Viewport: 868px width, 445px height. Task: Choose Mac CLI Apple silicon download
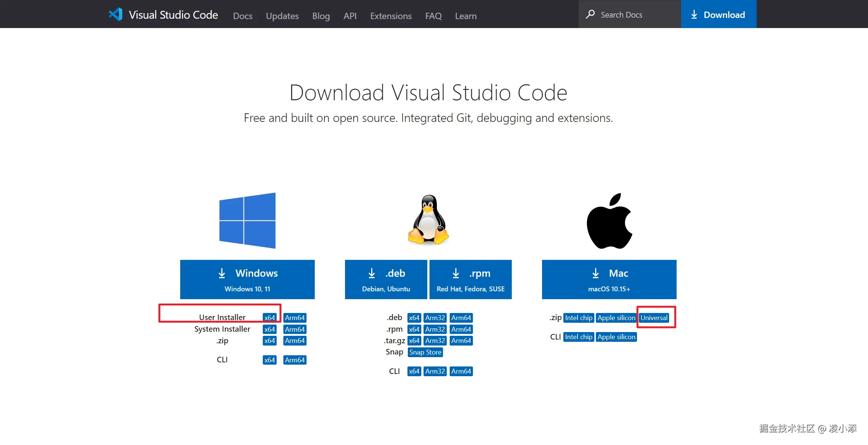point(616,337)
